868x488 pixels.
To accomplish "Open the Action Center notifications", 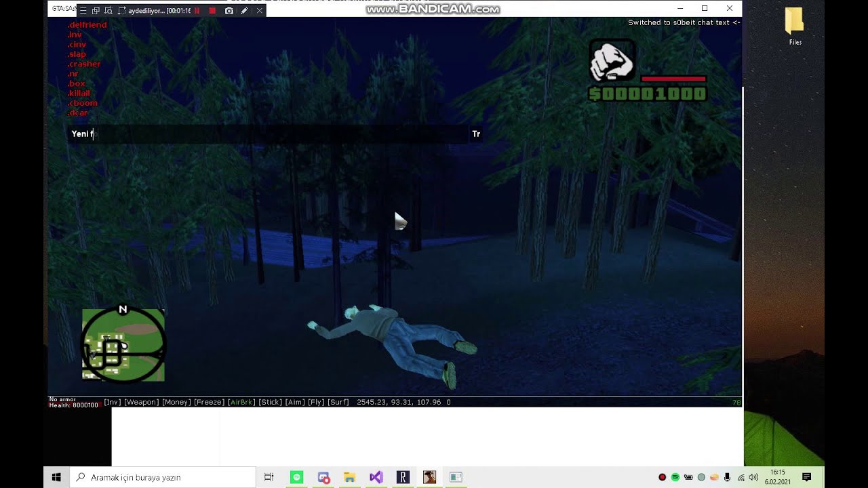I will pos(806,477).
